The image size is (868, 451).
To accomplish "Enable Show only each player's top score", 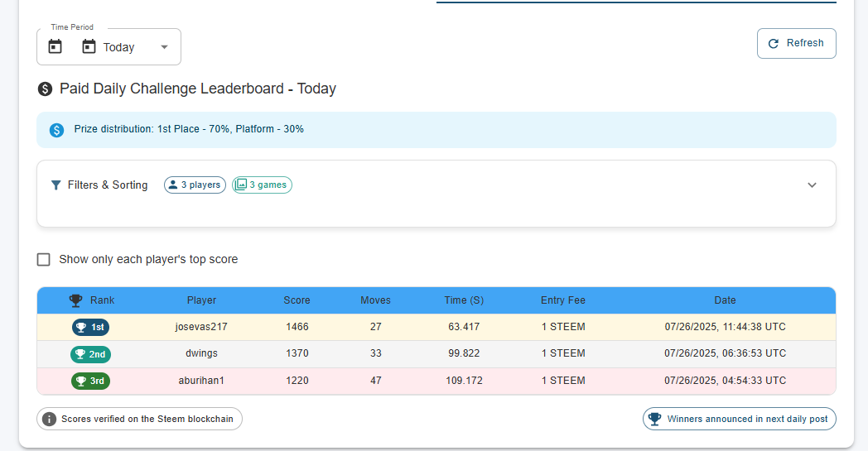I will point(43,260).
